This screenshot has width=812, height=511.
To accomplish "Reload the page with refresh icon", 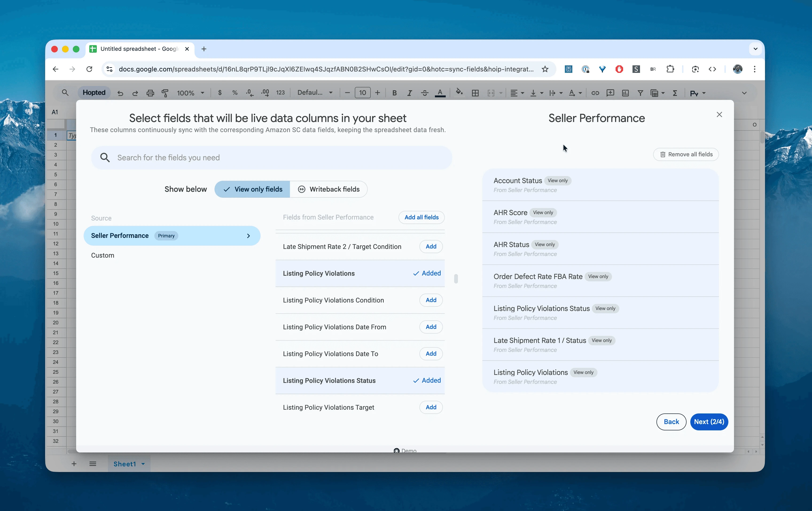I will tap(89, 69).
